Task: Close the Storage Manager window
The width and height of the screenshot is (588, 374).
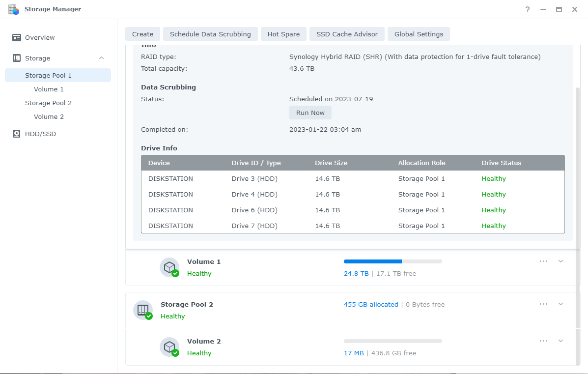Action: 575,9
